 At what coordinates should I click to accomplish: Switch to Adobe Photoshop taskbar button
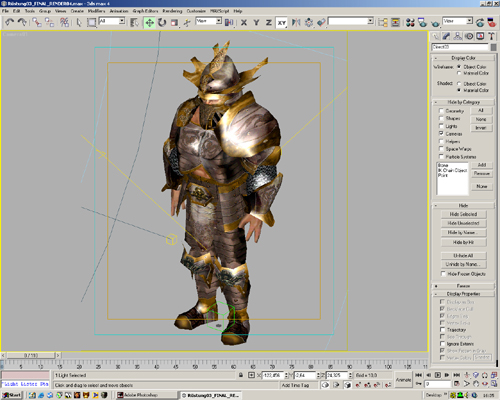[x=146, y=395]
